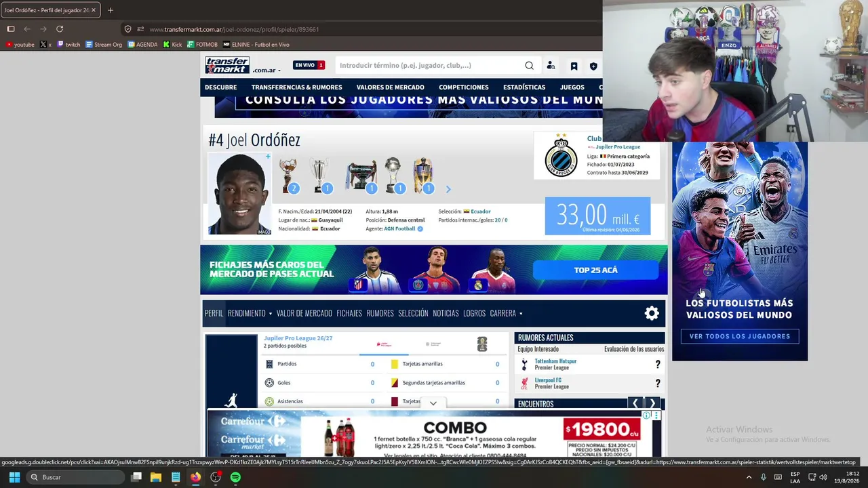Open VALORES DE MERCADO menu
Image resolution: width=868 pixels, height=488 pixels.
point(391,87)
